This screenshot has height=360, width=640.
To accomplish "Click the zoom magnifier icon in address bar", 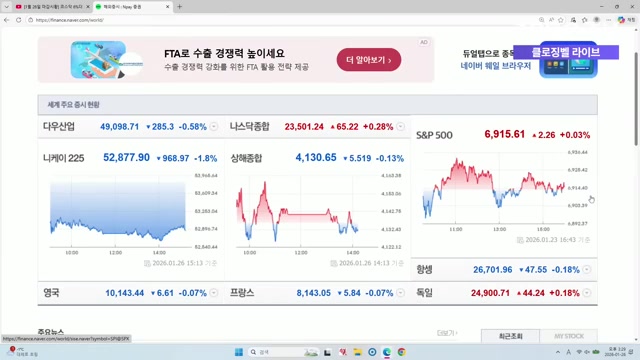I will coord(541,20).
